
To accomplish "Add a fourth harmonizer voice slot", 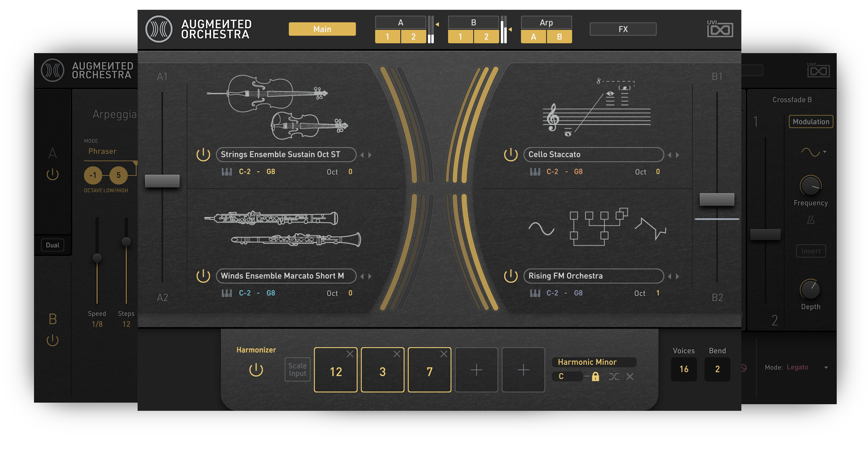I will [x=476, y=370].
